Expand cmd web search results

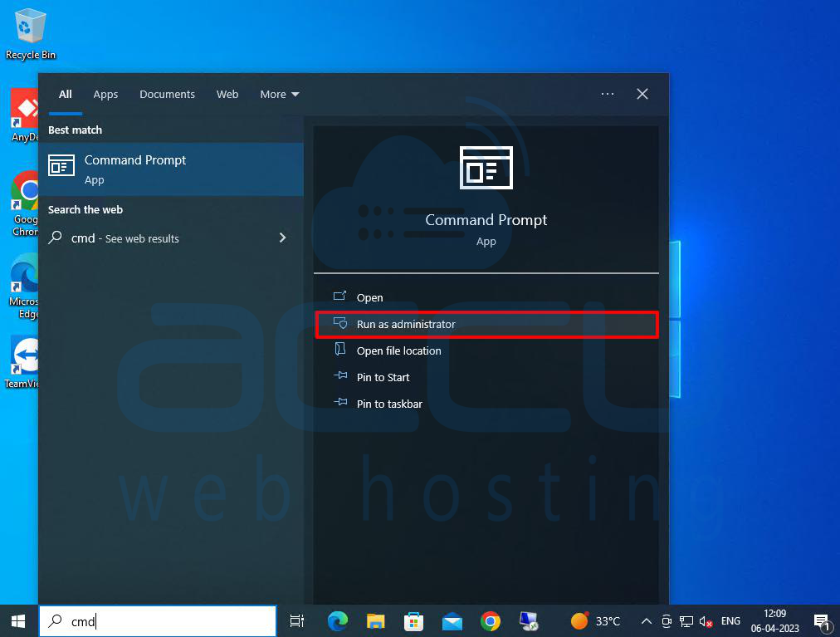click(282, 238)
